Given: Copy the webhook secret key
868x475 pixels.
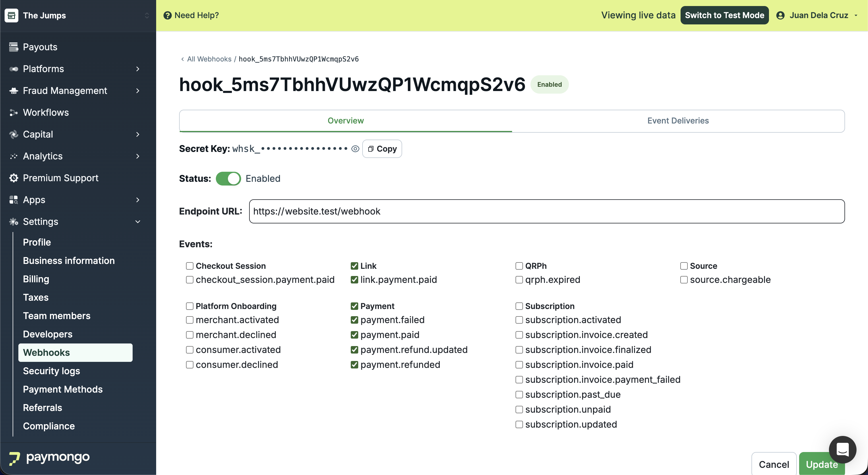Looking at the screenshot, I should pos(382,149).
